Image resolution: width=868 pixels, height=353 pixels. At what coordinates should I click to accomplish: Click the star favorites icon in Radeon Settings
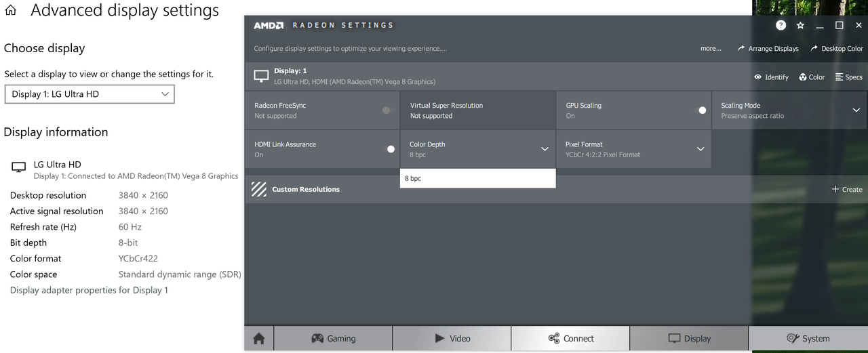[801, 25]
